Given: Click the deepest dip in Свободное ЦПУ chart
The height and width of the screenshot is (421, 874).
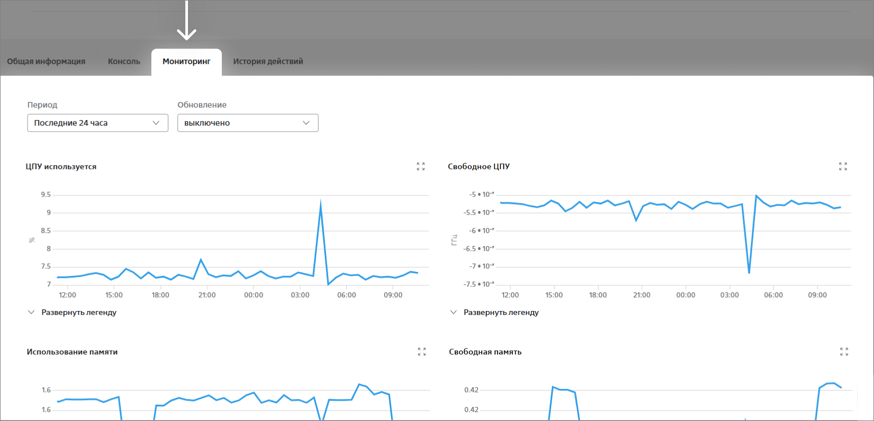Looking at the screenshot, I should click(x=749, y=271).
